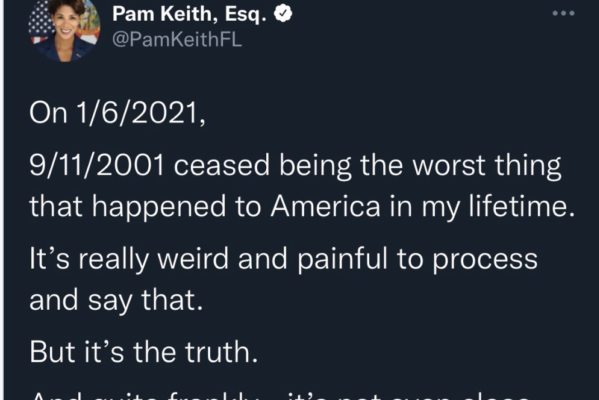Click the word America in the tweet

tap(325, 206)
